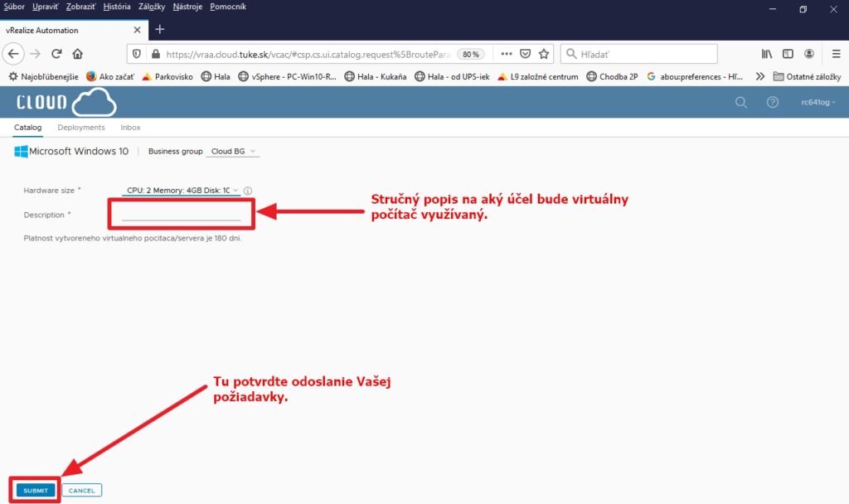Click the back arrow navigation button
The width and height of the screenshot is (849, 504).
(13, 54)
